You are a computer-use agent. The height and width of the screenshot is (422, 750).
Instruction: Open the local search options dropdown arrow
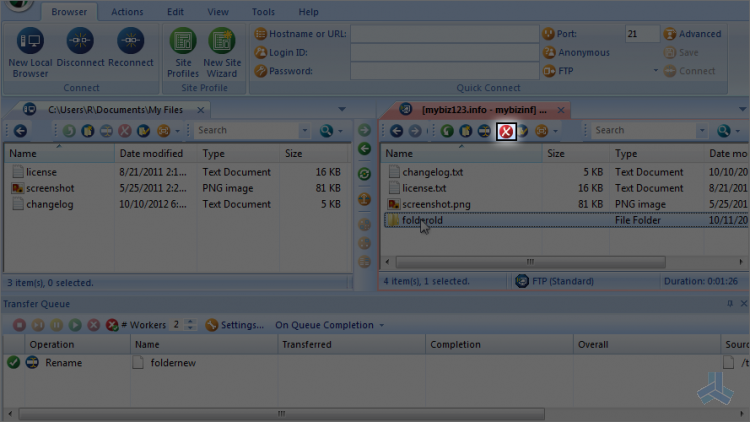point(341,131)
